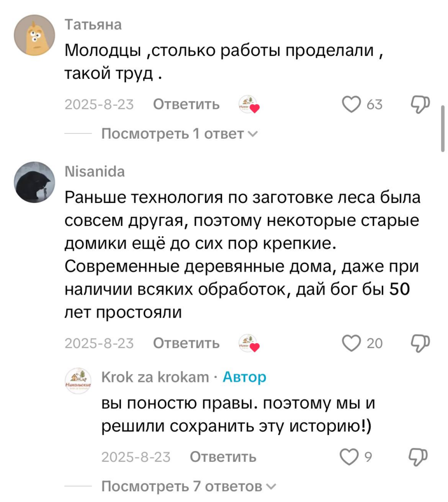Tap creator-liked badge under Nisanida's comment

(x=249, y=343)
